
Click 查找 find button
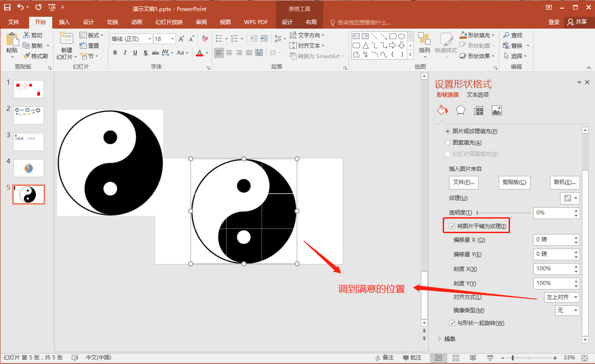[x=513, y=35]
